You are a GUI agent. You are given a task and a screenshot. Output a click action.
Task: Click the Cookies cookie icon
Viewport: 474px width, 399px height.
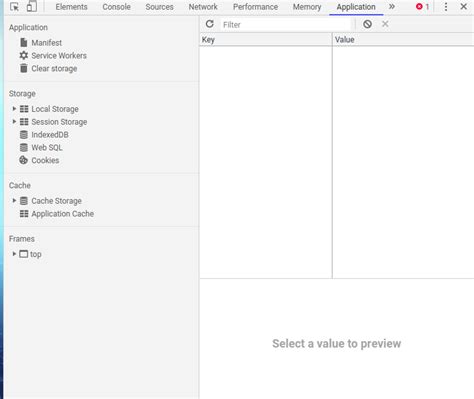point(23,160)
